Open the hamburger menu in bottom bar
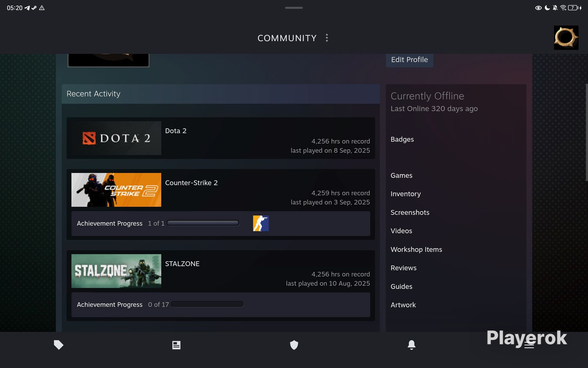 (x=529, y=345)
